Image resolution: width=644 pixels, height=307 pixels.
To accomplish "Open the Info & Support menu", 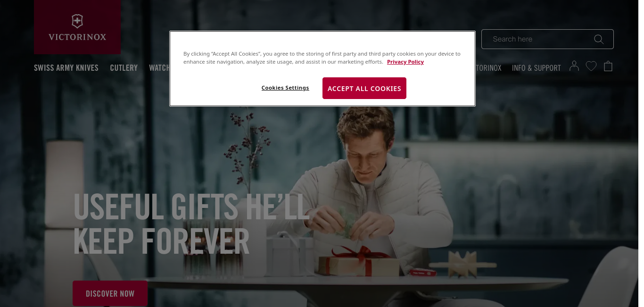I will pos(537,68).
